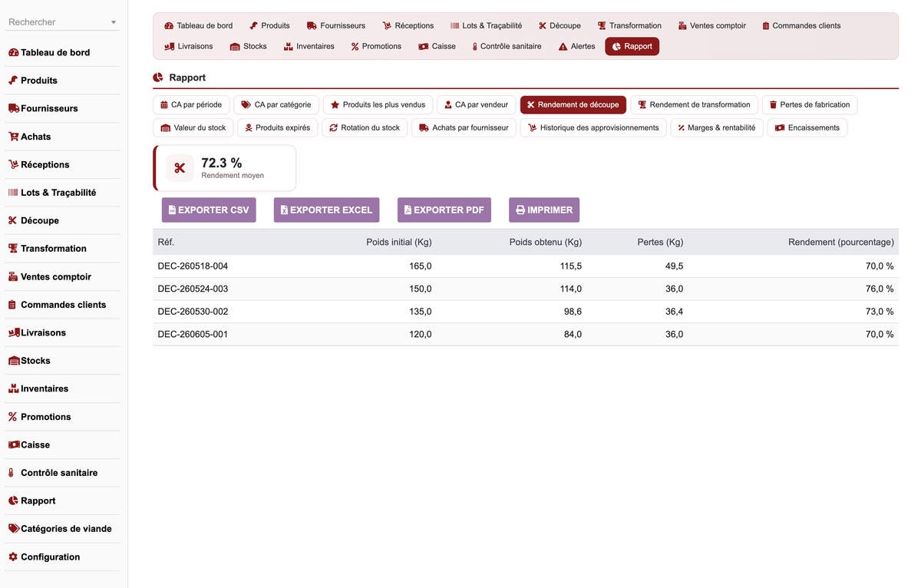Viewport: 921px width, 588px height.
Task: Click IMPRIMER print button
Action: (544, 210)
